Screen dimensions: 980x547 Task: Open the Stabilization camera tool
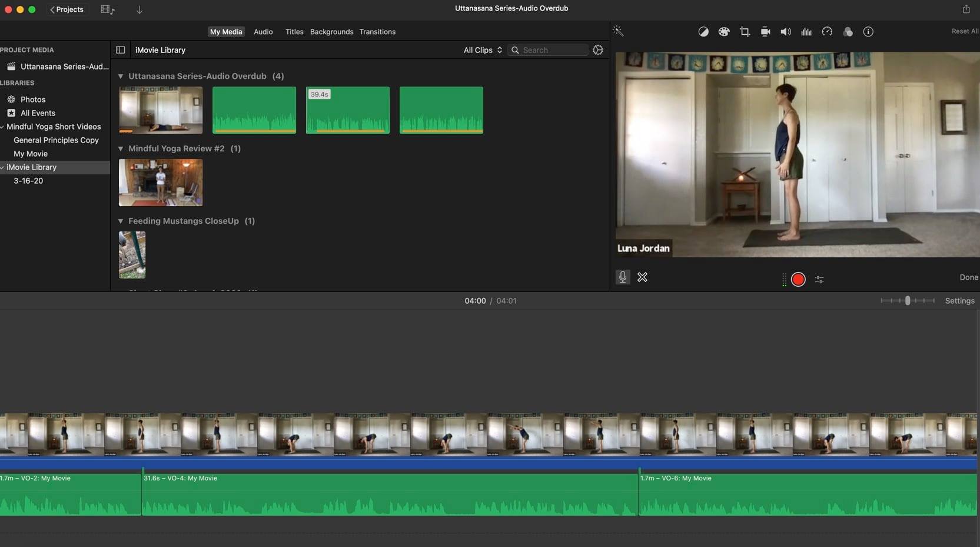(765, 32)
